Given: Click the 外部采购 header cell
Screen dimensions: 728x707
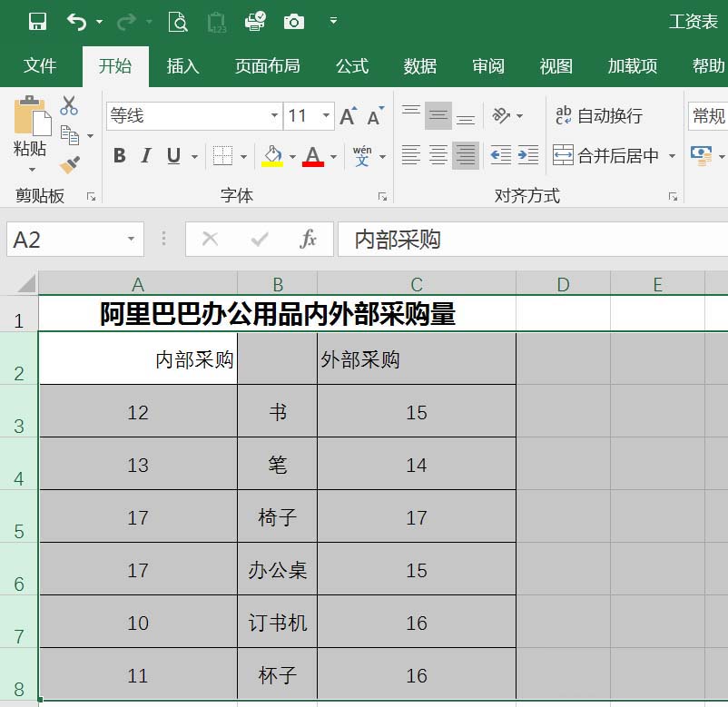Looking at the screenshot, I should (417, 358).
